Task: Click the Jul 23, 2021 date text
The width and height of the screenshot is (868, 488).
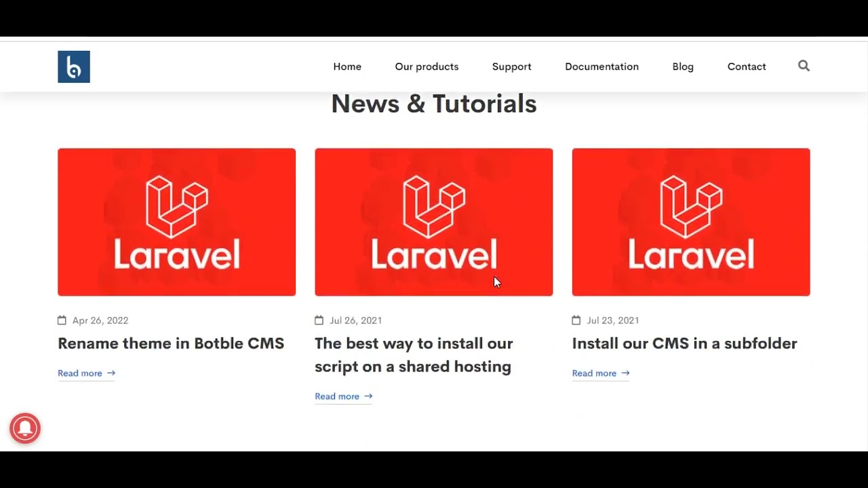Action: (613, 321)
